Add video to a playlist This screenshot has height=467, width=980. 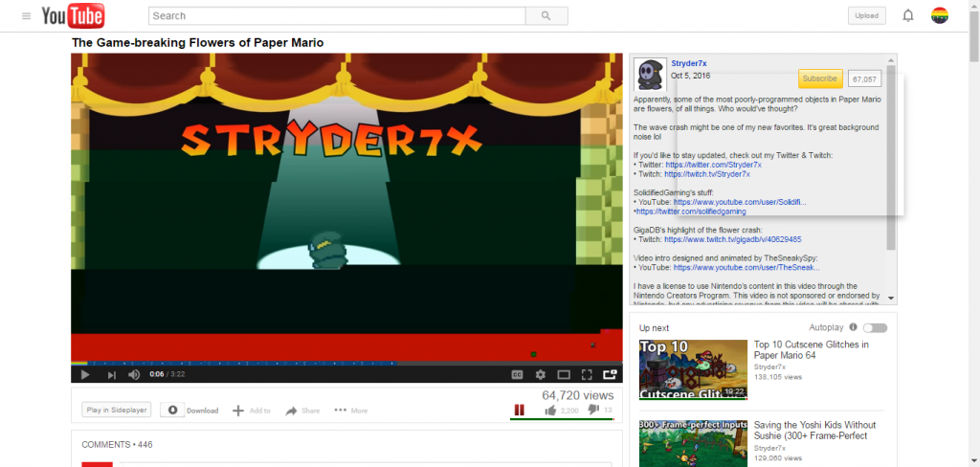coord(252,411)
